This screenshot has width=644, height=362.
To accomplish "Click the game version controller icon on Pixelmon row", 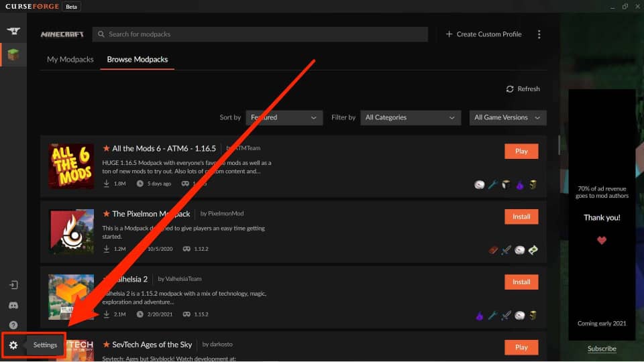I will point(186,249).
